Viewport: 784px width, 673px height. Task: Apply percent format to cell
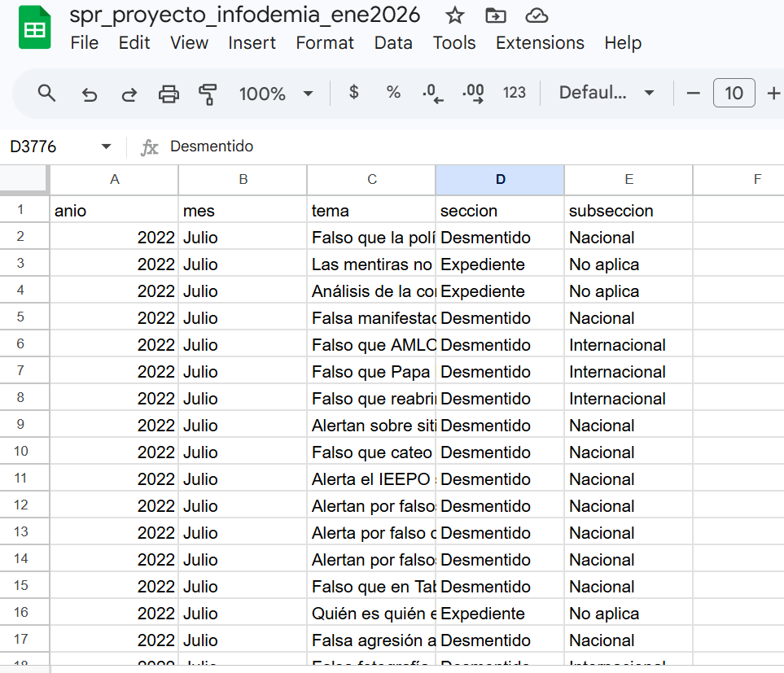(x=393, y=93)
